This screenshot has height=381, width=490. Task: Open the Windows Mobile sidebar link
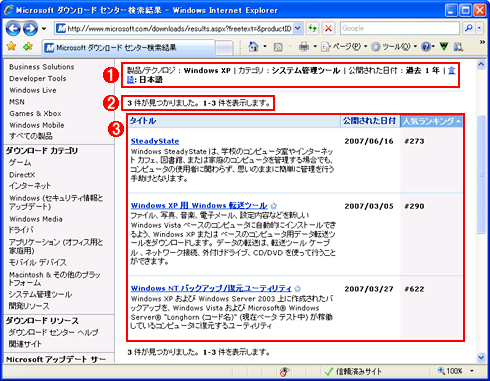tap(37, 125)
